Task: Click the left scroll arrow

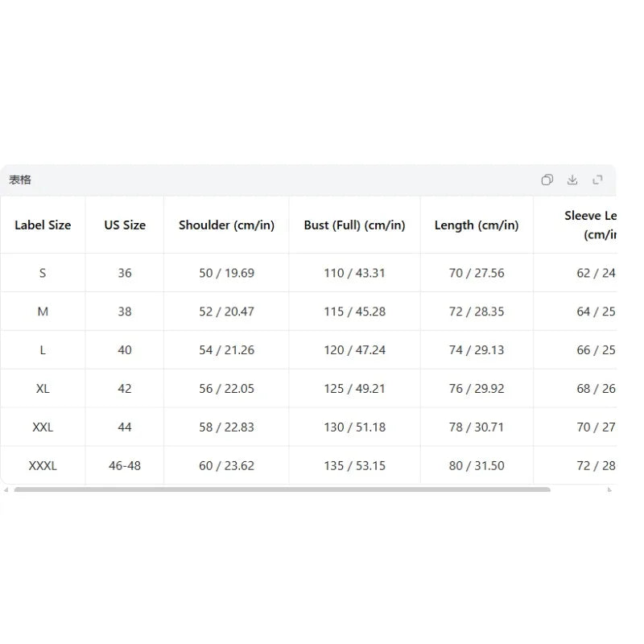Action: tap(6, 489)
